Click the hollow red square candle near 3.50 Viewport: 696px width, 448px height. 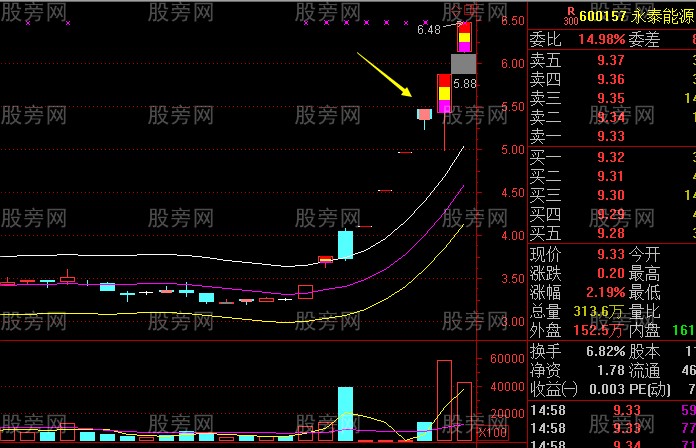(305, 292)
